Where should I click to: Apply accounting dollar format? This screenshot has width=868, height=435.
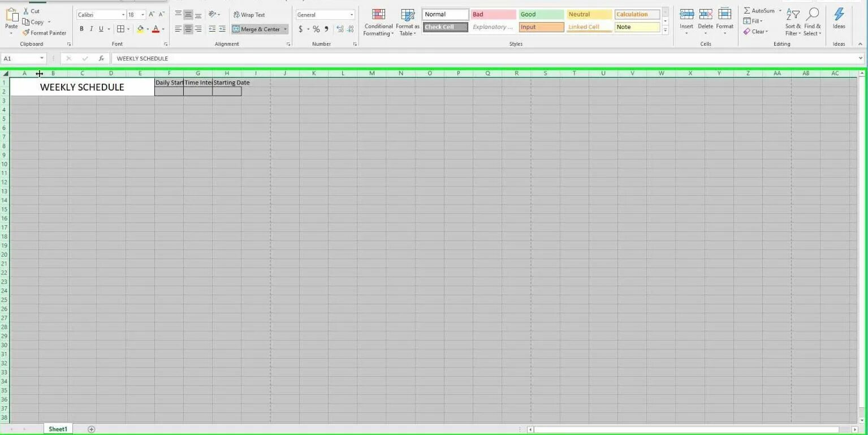[x=300, y=29]
